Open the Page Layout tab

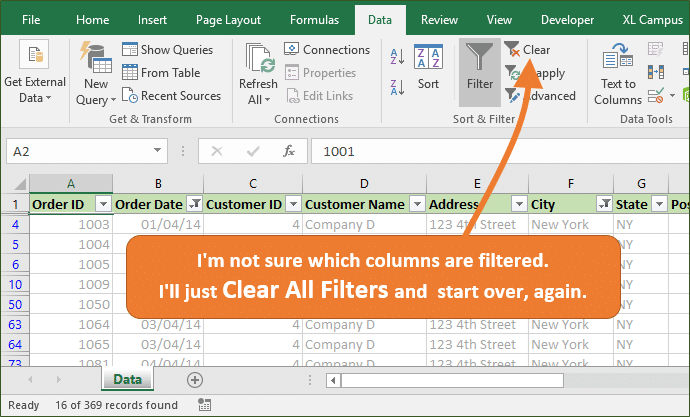227,19
